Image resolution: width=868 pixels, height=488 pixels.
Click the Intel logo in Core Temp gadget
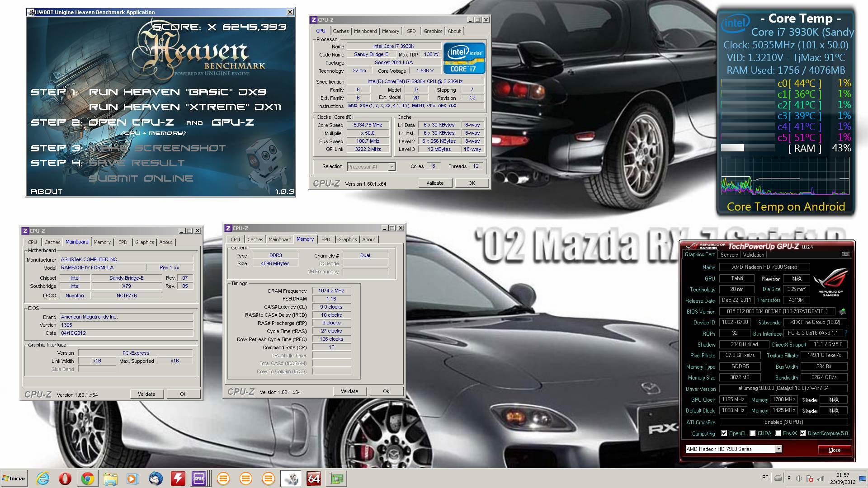(x=735, y=23)
